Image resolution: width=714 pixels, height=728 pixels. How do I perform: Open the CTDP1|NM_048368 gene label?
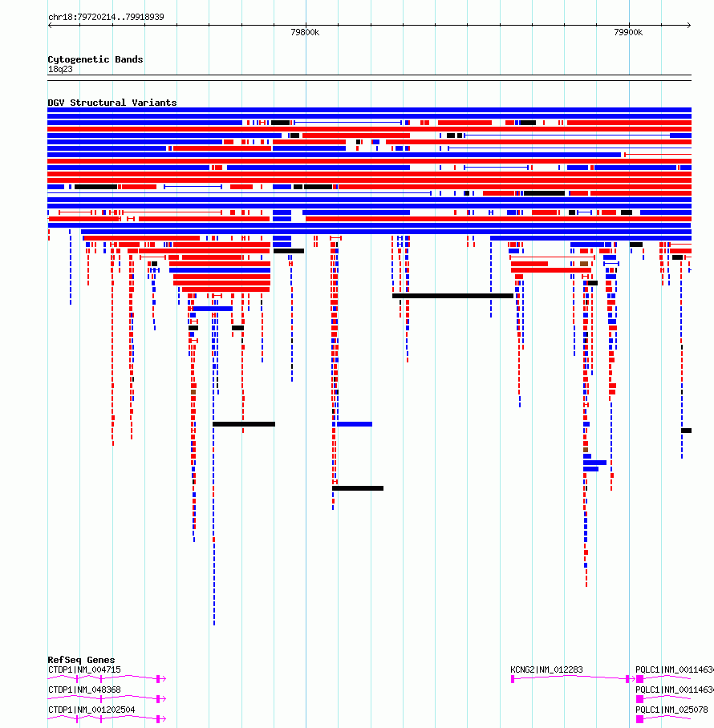pos(84,690)
